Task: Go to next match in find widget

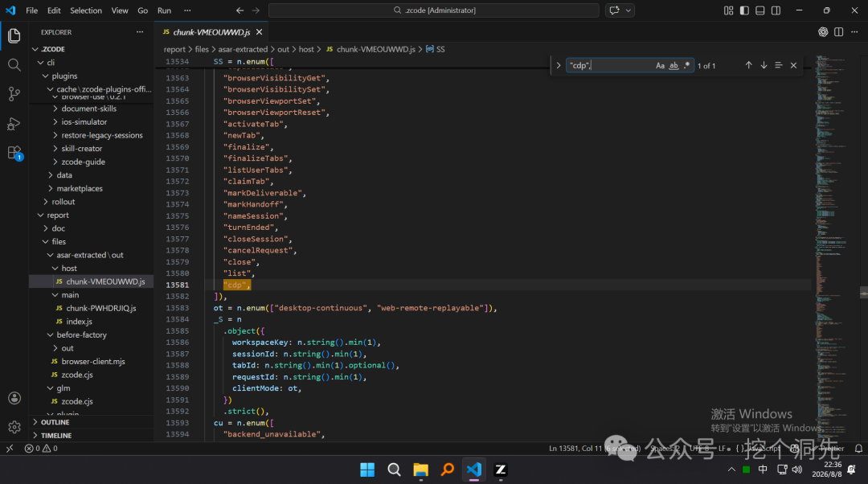Action: 764,65
